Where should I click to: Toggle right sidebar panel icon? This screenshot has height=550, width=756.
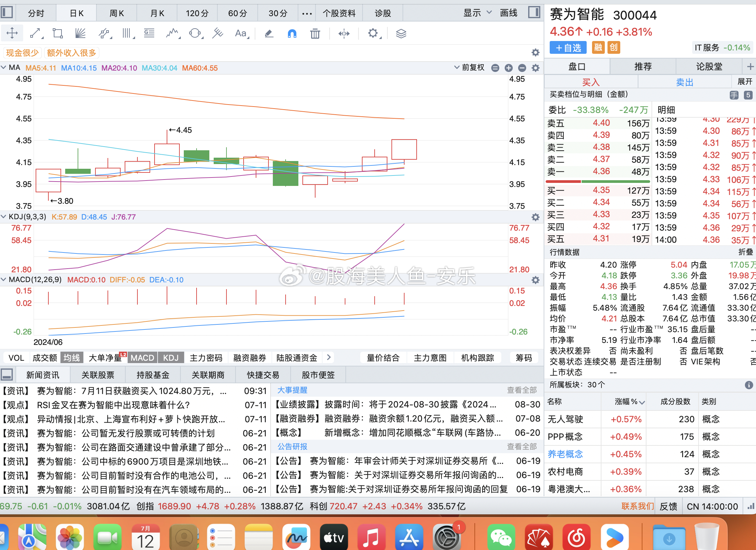[x=534, y=12]
